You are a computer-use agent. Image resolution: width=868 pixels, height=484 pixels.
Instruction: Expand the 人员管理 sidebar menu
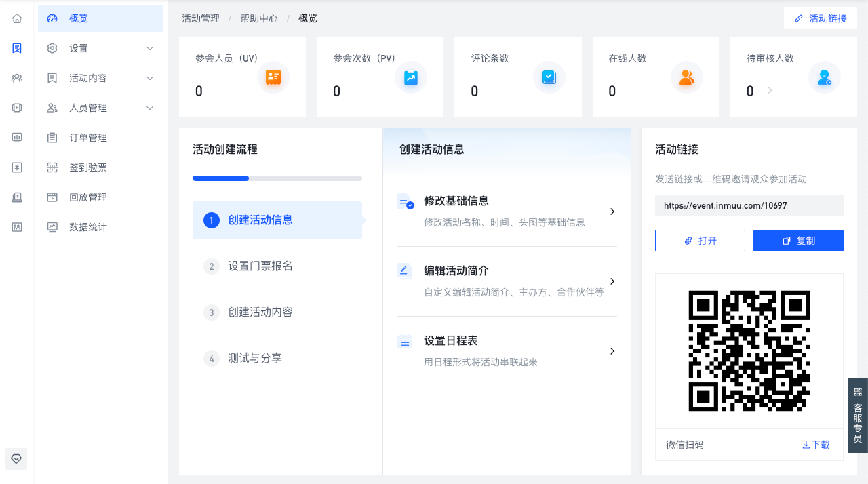100,108
